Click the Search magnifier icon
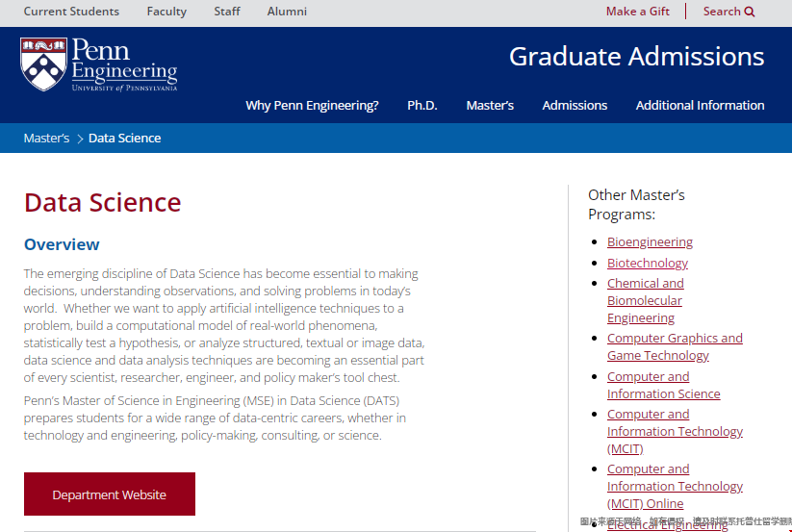The image size is (792, 532). coord(750,12)
